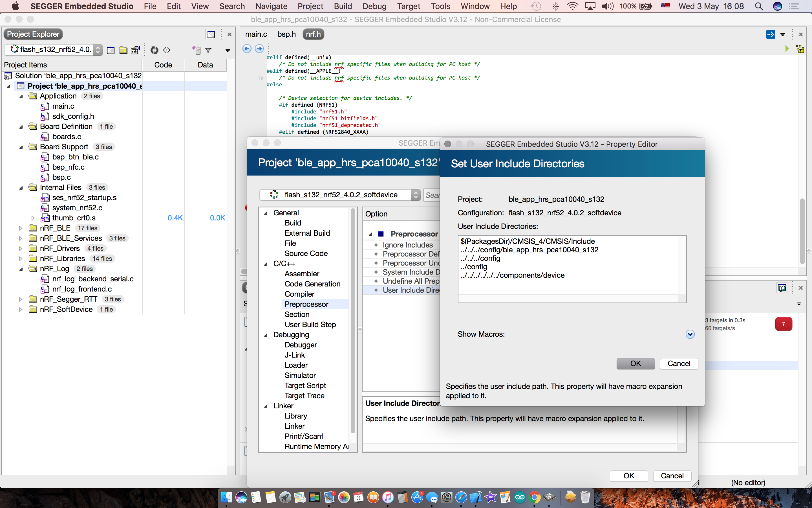The height and width of the screenshot is (508, 812).
Task: Select sdk_config.h in the Application folder
Action: pos(73,116)
